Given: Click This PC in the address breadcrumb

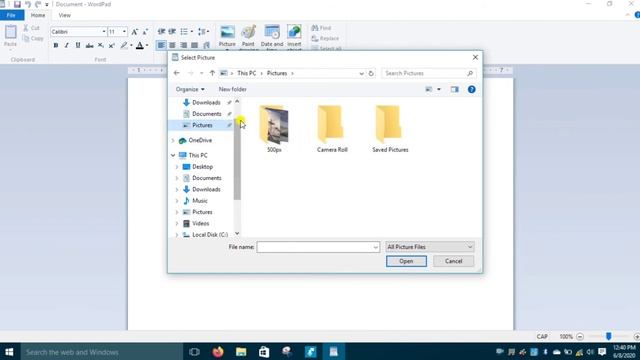Looking at the screenshot, I should click(247, 73).
